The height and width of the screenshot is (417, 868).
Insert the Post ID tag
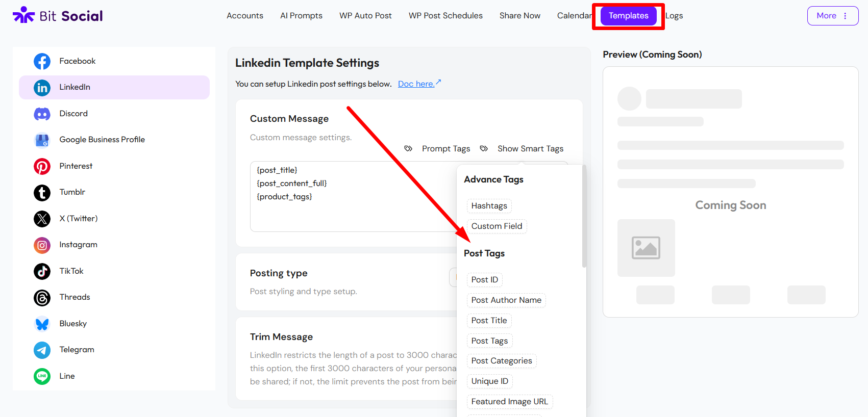pos(484,280)
